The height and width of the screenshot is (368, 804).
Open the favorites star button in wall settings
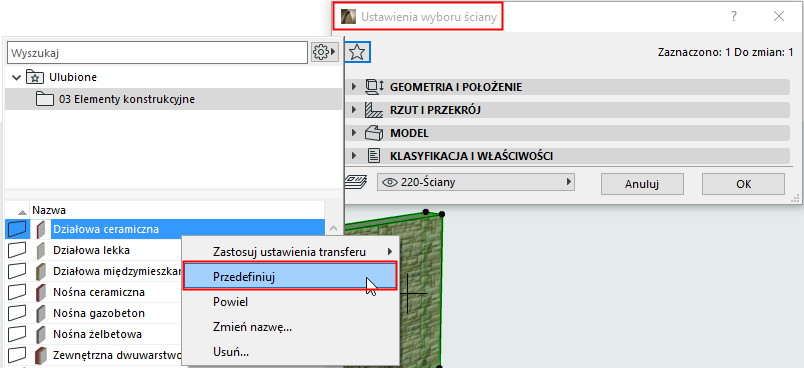pyautogui.click(x=357, y=52)
